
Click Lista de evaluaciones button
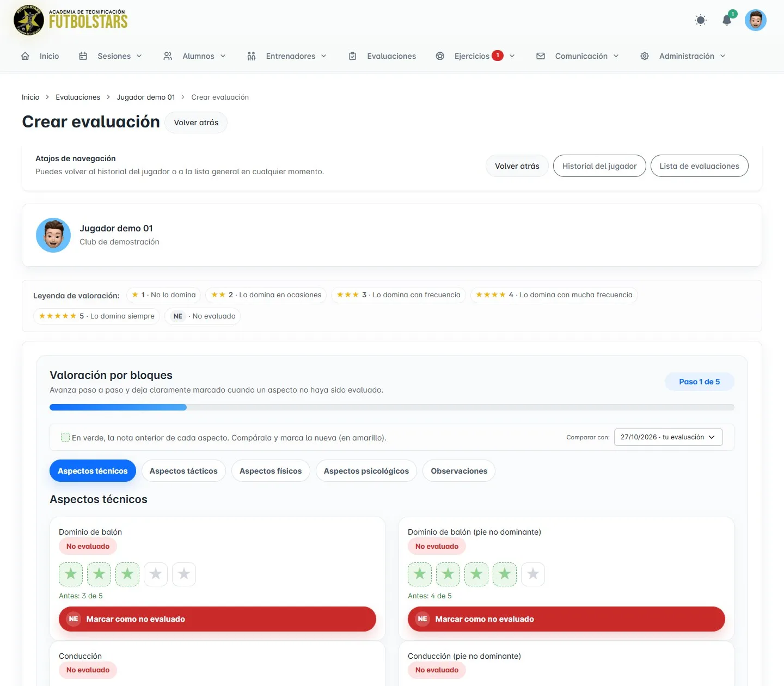pos(700,166)
